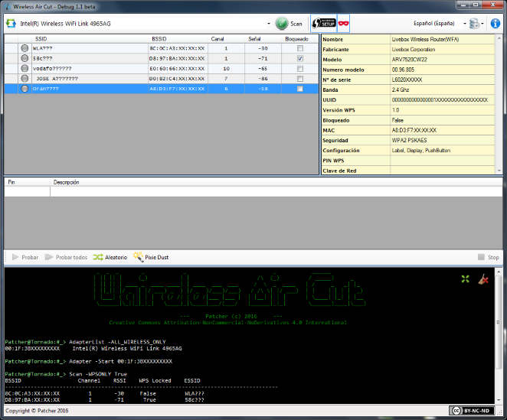The height and width of the screenshot is (420, 507).
Task: Click the red mask icon
Action: [x=343, y=24]
